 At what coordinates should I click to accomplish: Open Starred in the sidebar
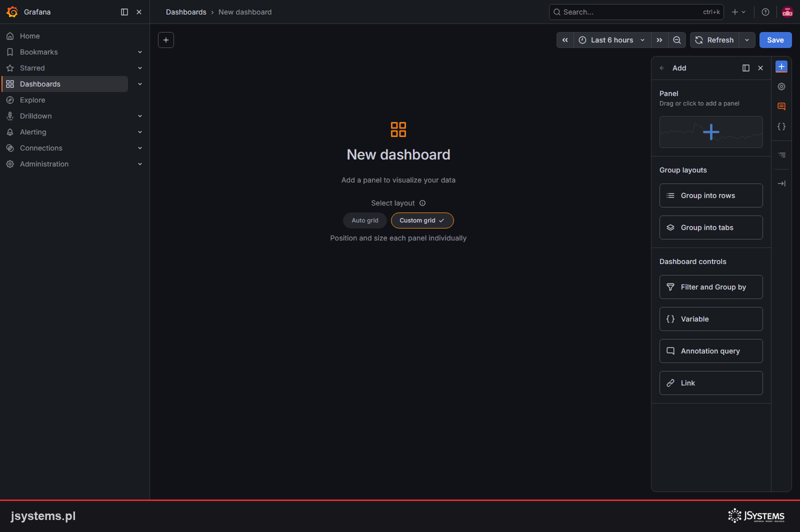[x=32, y=68]
